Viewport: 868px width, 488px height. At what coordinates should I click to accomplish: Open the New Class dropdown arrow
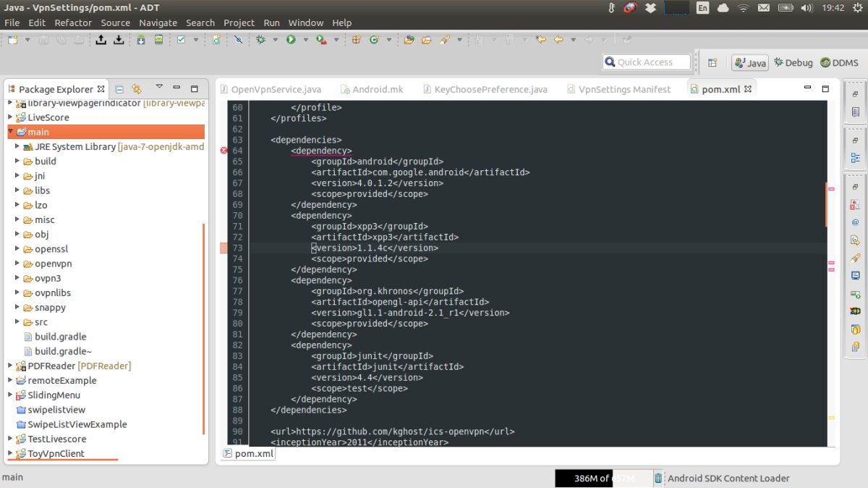(388, 40)
